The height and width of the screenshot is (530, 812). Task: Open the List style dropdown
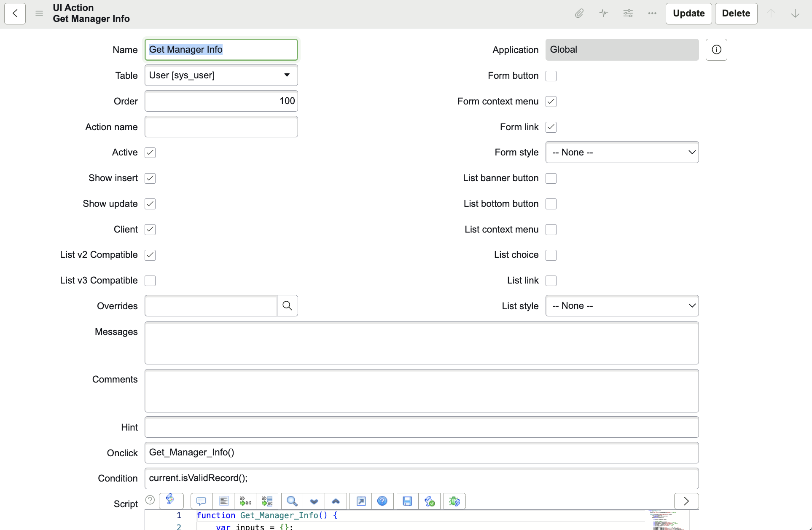coord(622,306)
